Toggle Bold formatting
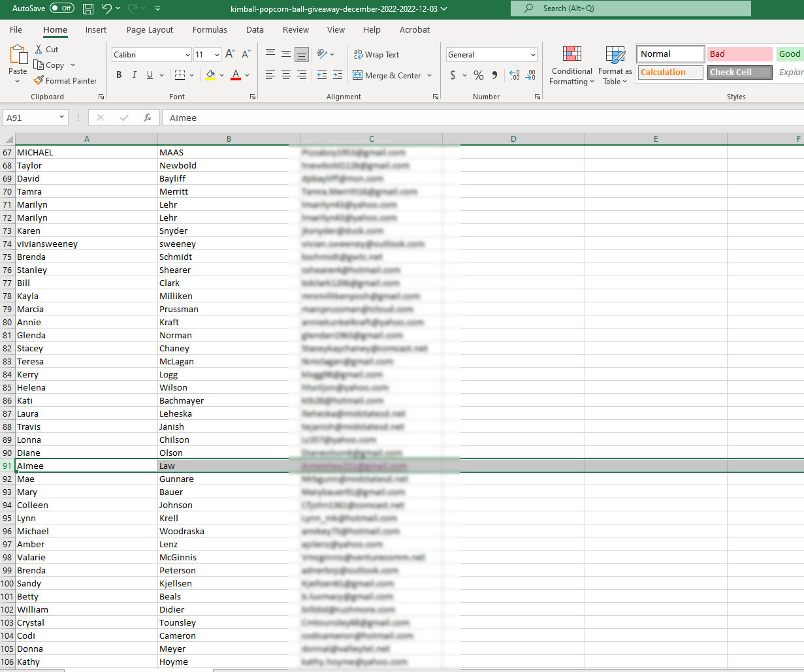804x672 pixels. click(119, 76)
